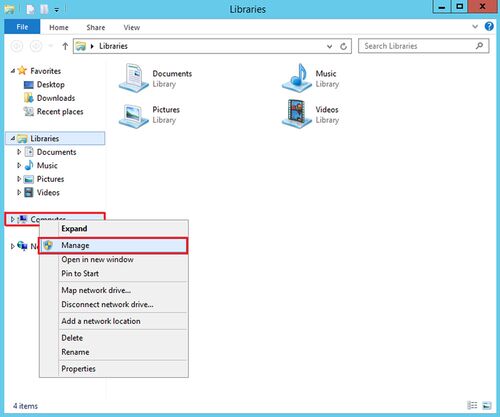Open the View ribbon tab
500x417 pixels.
coord(132,28)
